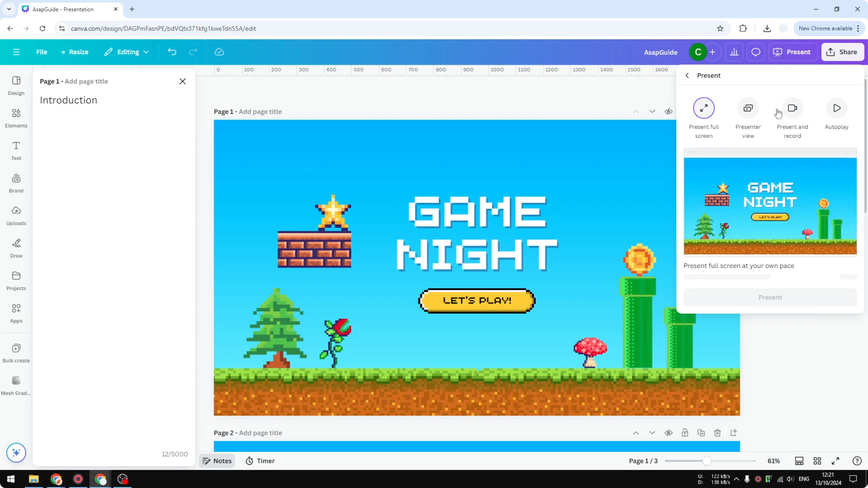Viewport: 868px width, 488px height.
Task: Move Page 2 up
Action: coord(636,433)
